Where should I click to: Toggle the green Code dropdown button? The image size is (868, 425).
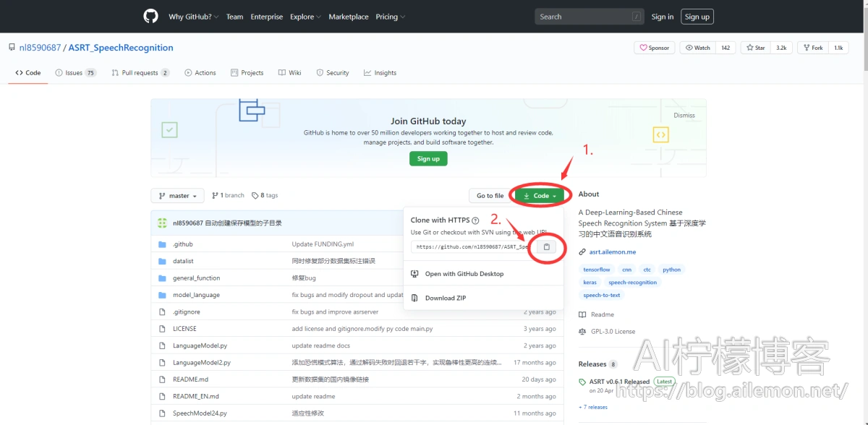coord(540,196)
